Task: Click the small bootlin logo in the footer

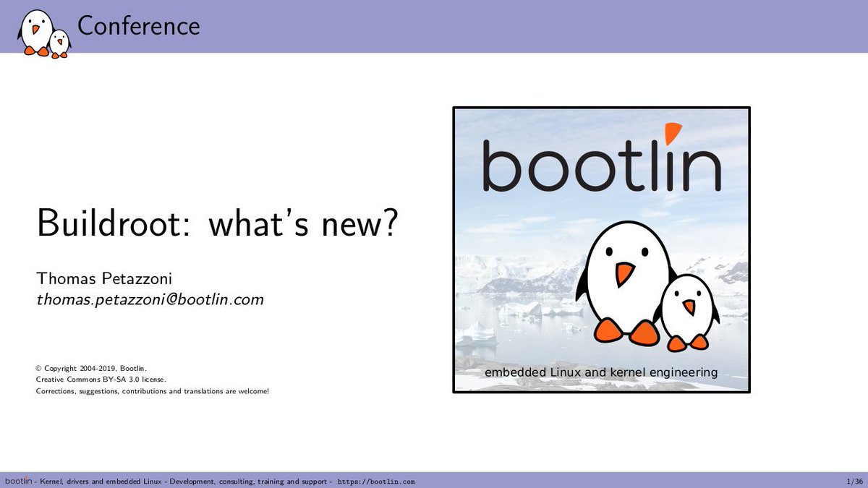Action: [18, 481]
